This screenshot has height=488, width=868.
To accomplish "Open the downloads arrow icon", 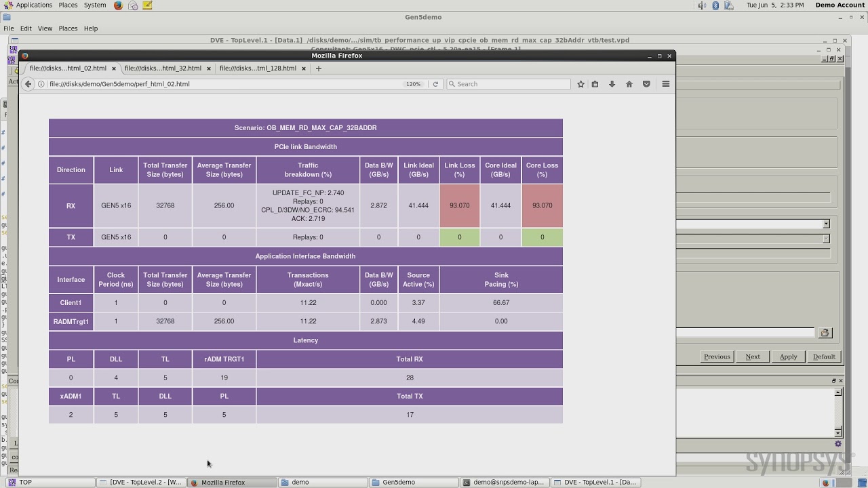I will [612, 84].
